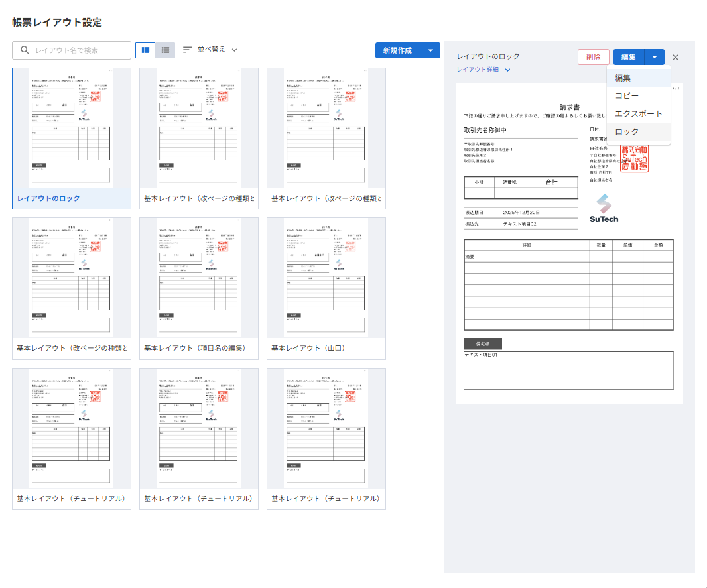
Task: Select the レイアウトのロック thumbnail
Action: [x=72, y=129]
